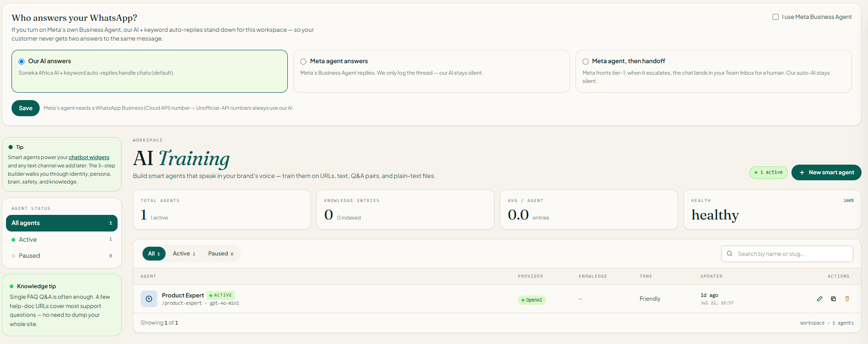Filter by 'Active' in the Agent Status sidebar
This screenshot has width=868, height=344.
tap(62, 239)
